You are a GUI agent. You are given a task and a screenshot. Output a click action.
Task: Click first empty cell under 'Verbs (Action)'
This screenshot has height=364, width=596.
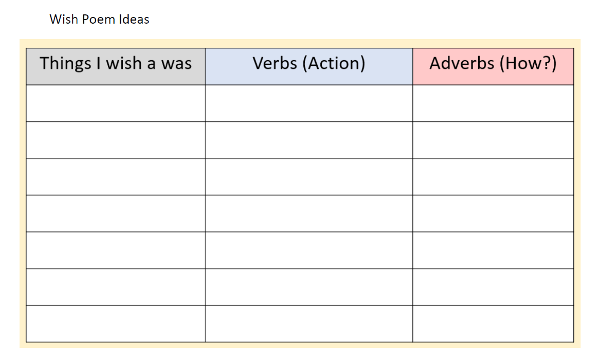coord(309,103)
